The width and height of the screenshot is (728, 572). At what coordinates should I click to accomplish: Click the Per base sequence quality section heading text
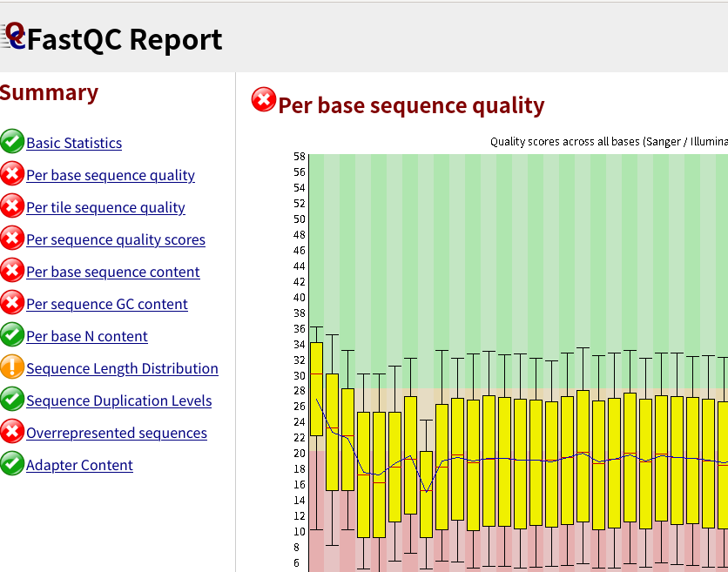(411, 105)
